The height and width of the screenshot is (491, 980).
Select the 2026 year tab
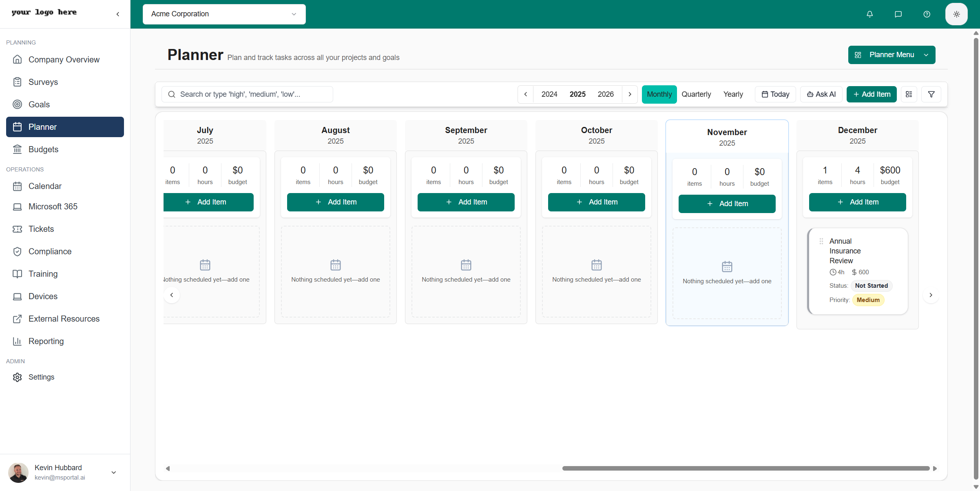pos(606,94)
